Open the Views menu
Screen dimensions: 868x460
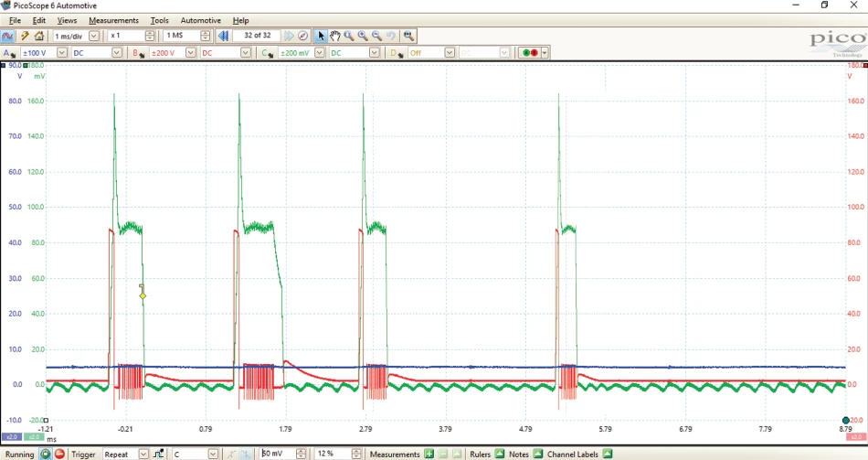pyautogui.click(x=67, y=20)
